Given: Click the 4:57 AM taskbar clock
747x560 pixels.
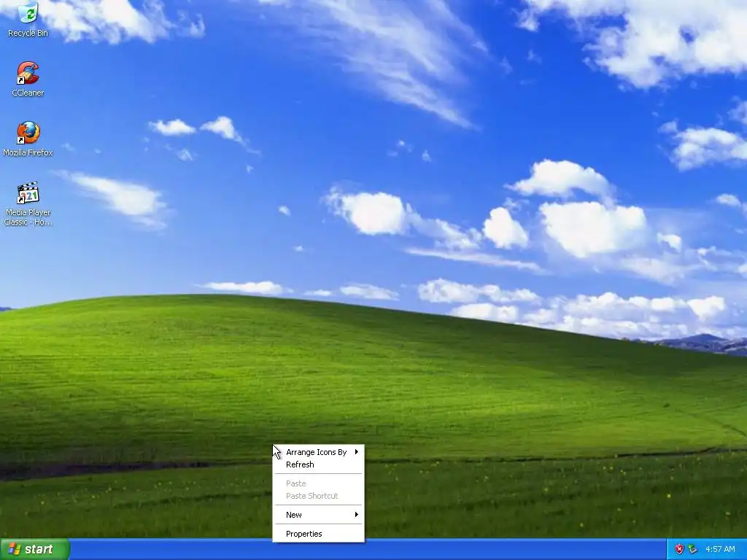Looking at the screenshot, I should tap(720, 550).
